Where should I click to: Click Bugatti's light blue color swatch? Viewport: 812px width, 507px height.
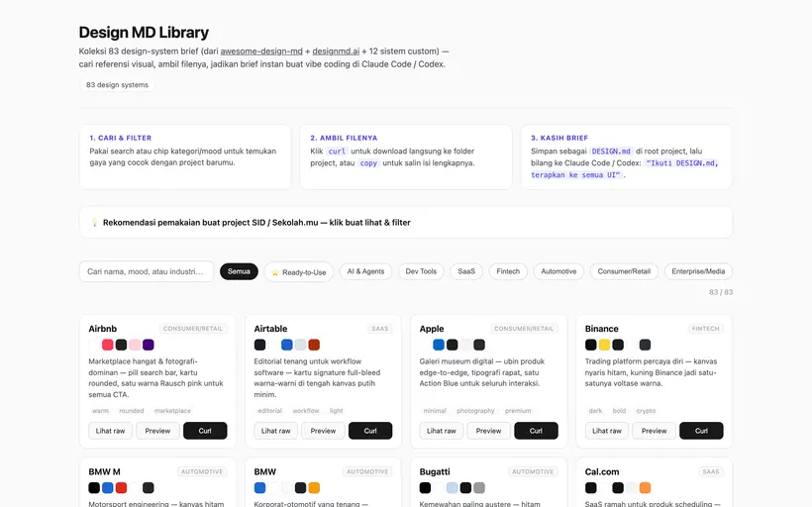point(453,487)
